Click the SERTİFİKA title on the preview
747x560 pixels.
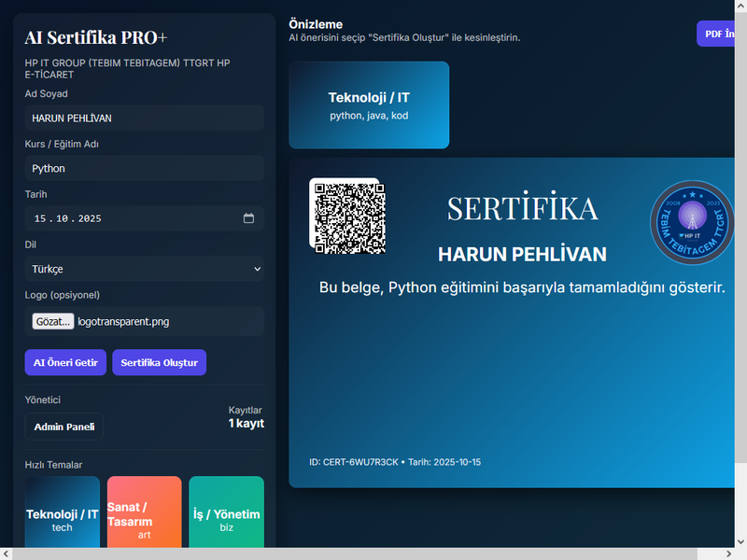point(522,208)
